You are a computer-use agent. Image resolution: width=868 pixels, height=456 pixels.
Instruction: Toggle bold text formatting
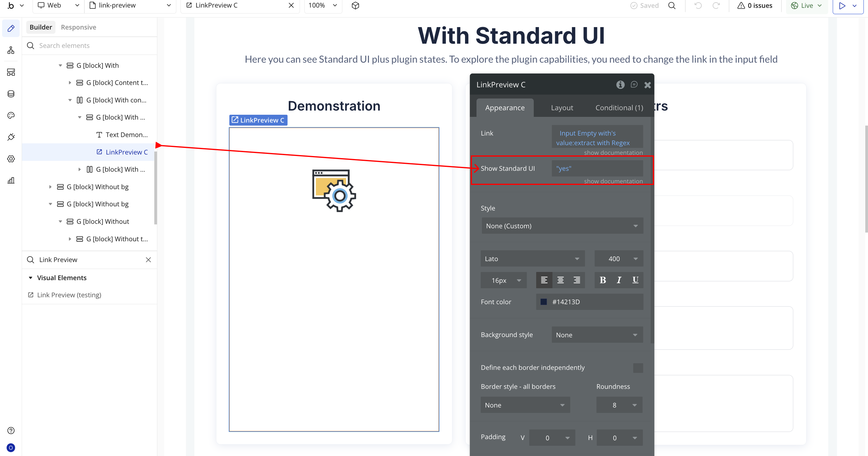(602, 280)
